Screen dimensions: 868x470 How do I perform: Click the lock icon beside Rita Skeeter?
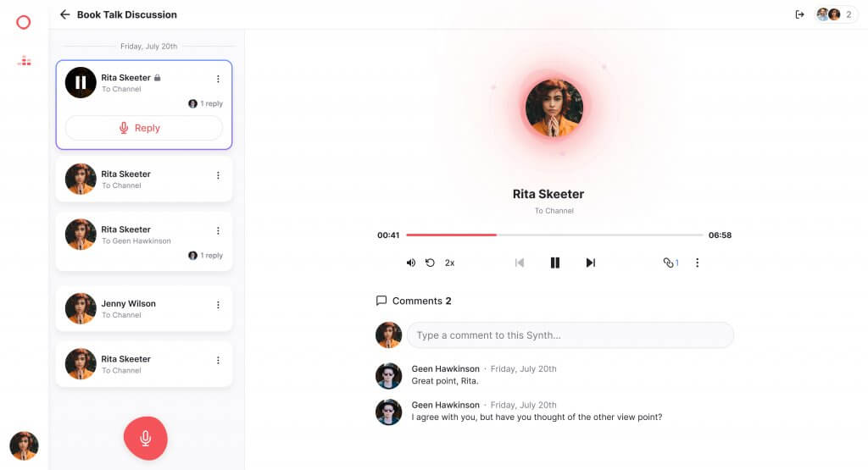157,77
